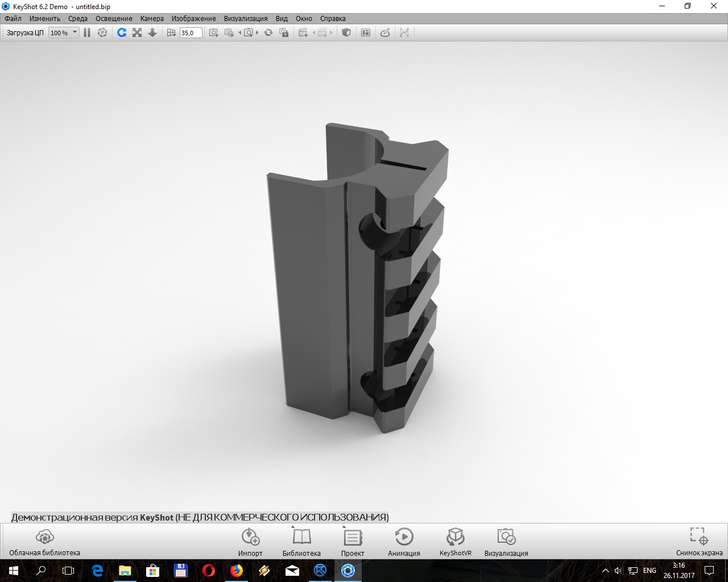Click the down arrow icon in toolbar
This screenshot has height=582, width=728.
[152, 33]
